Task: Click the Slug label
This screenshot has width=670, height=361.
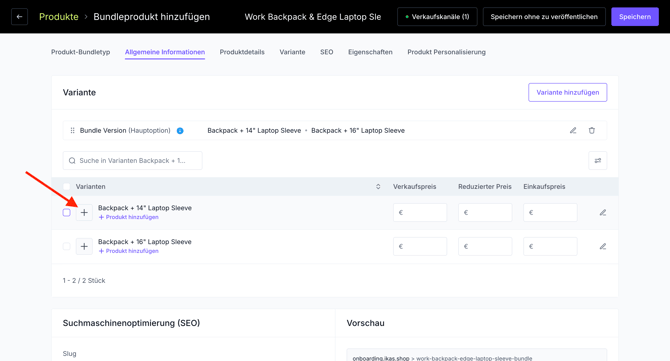Action: [69, 354]
